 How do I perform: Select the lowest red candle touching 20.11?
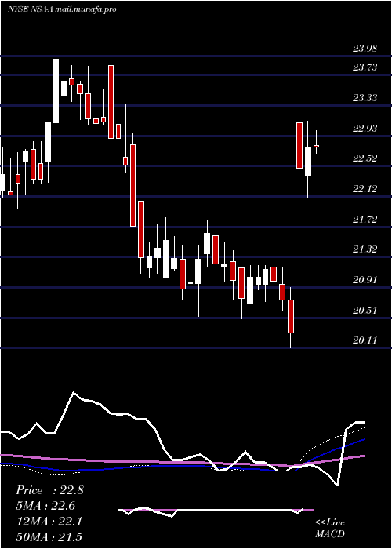coord(291,316)
